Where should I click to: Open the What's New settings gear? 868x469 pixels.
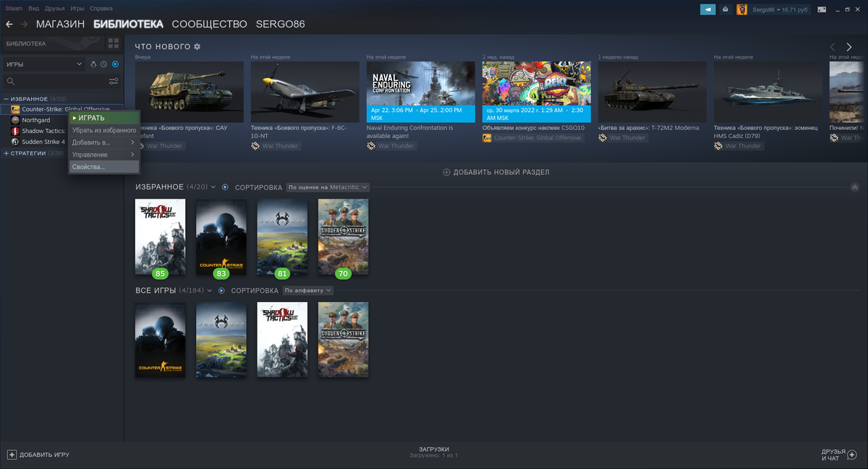click(197, 47)
